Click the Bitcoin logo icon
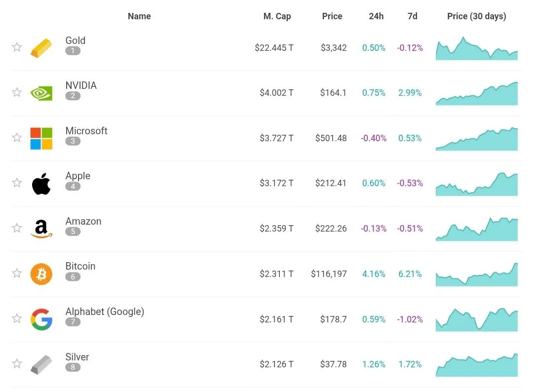Viewport: 533px width, 392px height. click(41, 274)
